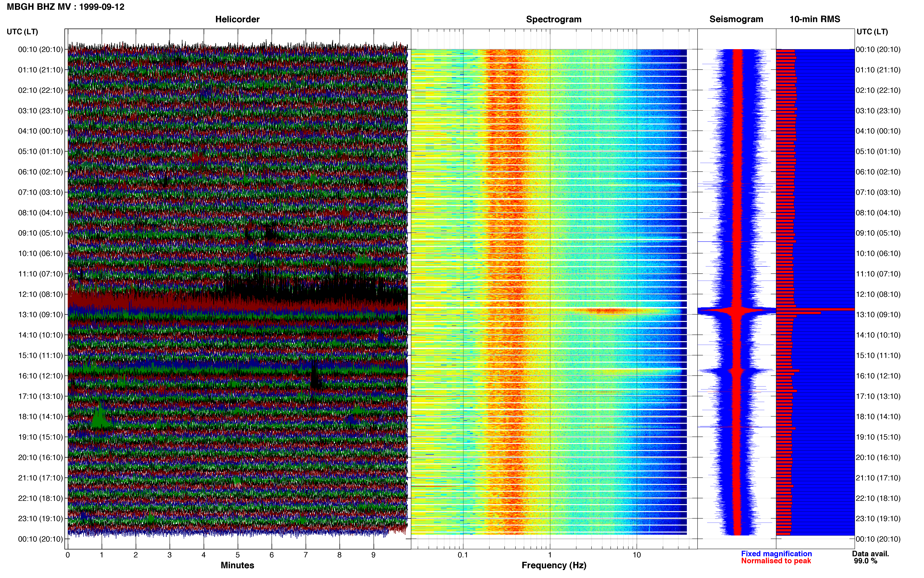Click '12:10 (08:10)' label left of Helicorder
Image resolution: width=924 pixels, height=578 pixels.
41,294
